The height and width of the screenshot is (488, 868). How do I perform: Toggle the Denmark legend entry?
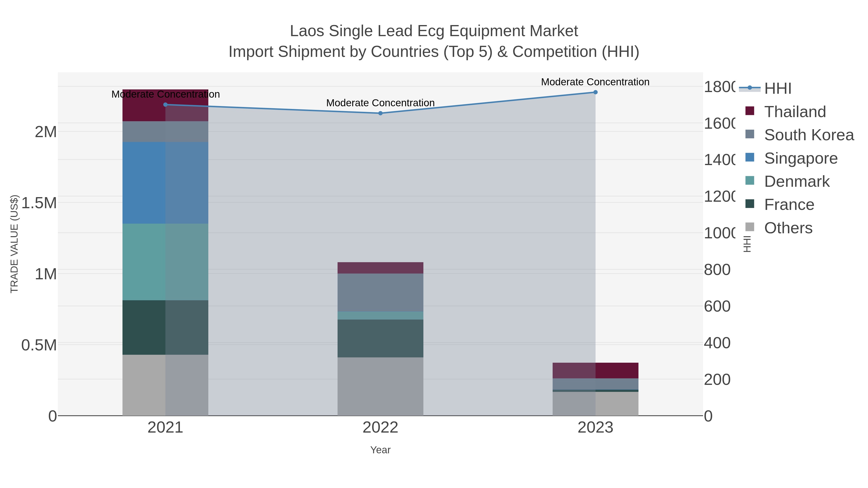[x=787, y=181]
